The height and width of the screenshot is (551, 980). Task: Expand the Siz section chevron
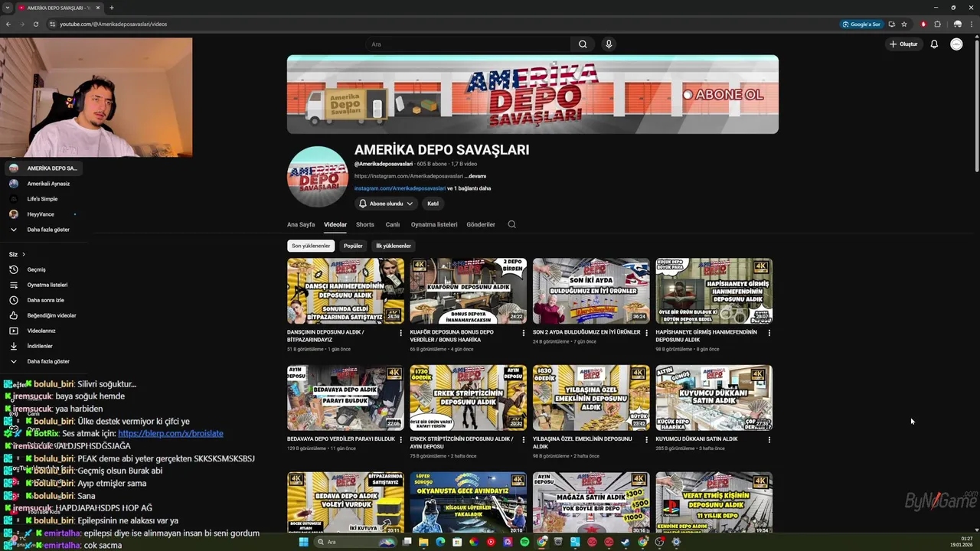tap(24, 254)
